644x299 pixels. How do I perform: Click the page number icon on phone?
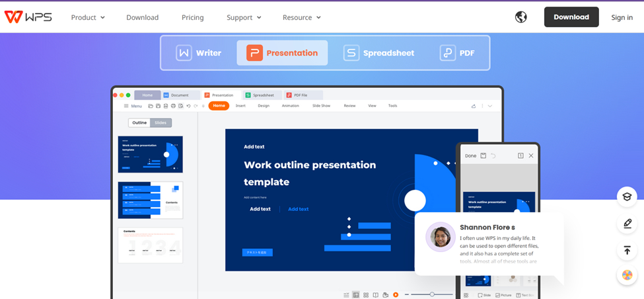coord(520,156)
